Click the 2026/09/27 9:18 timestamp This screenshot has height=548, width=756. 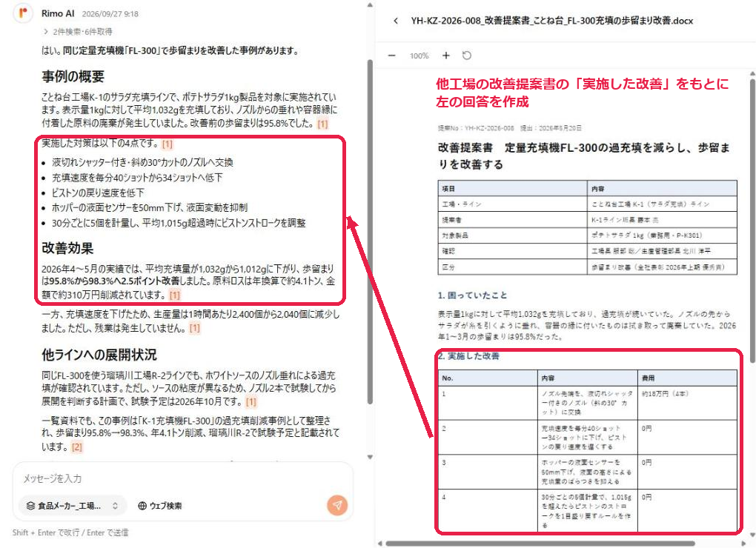tap(110, 14)
